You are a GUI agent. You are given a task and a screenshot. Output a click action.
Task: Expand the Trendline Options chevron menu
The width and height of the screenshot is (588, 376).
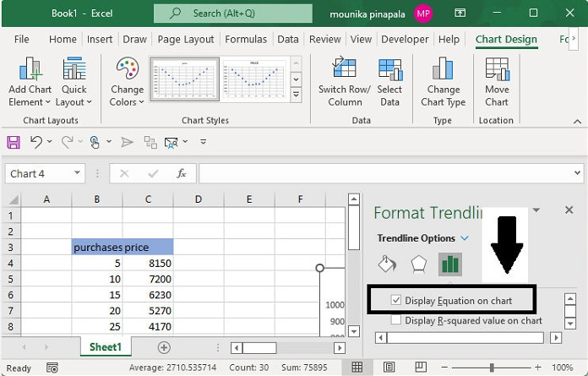pos(465,238)
